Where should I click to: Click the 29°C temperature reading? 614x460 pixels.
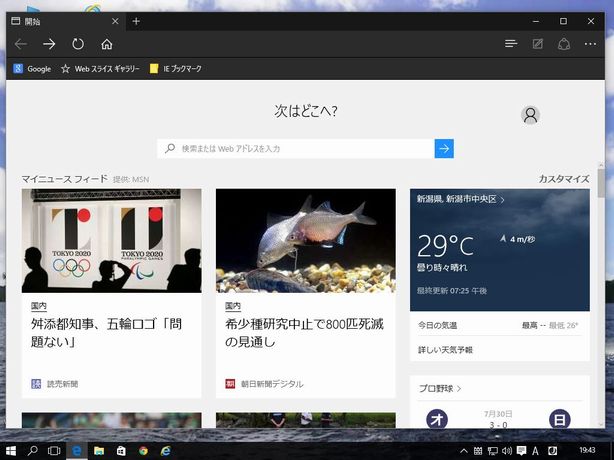[x=445, y=246]
